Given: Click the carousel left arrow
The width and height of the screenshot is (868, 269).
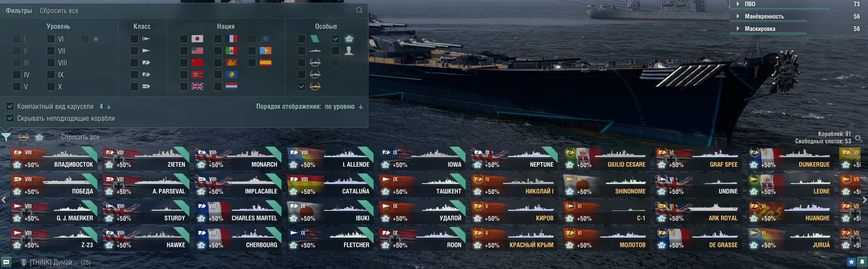Looking at the screenshot, I should 4,200.
